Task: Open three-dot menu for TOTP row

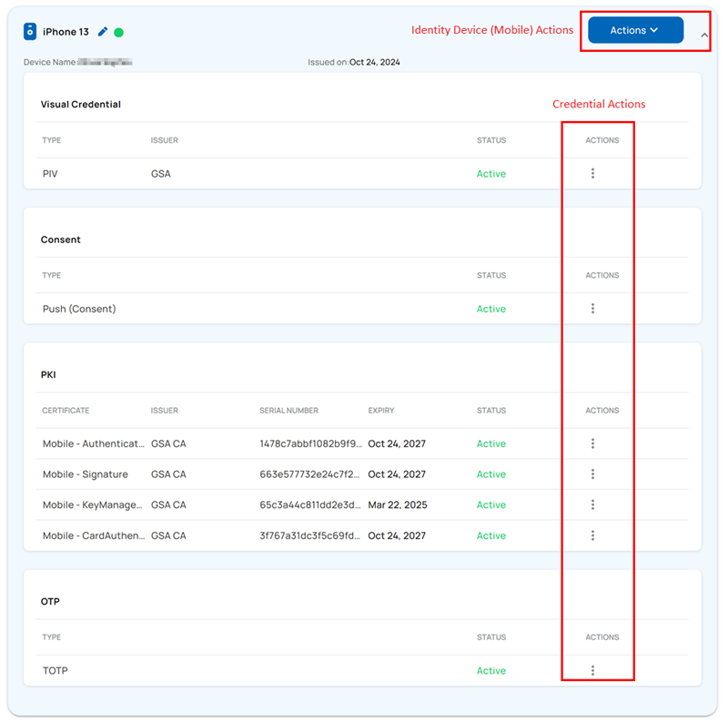Action: pyautogui.click(x=592, y=670)
